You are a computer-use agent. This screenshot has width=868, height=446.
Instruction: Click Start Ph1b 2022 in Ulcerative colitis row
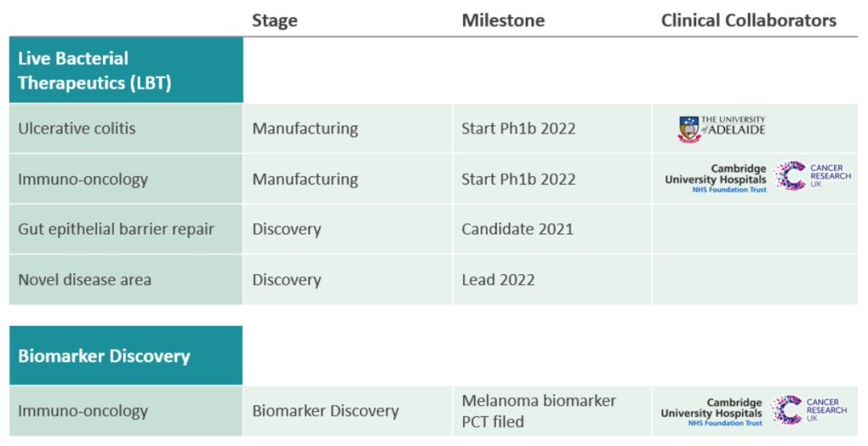518,129
